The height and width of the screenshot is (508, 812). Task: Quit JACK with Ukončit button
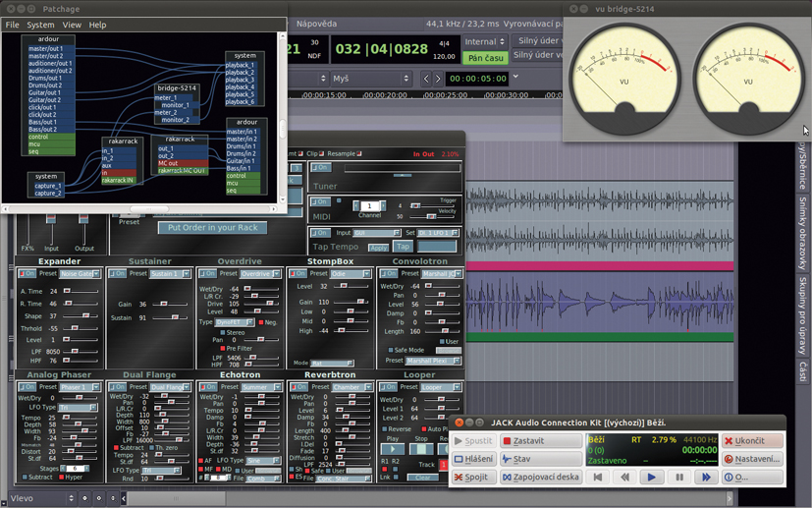pyautogui.click(x=752, y=441)
